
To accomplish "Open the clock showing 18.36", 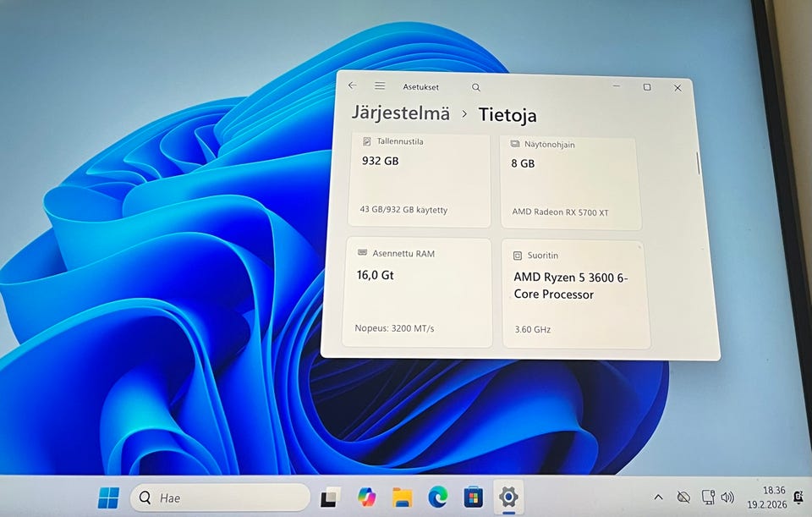I will point(774,490).
